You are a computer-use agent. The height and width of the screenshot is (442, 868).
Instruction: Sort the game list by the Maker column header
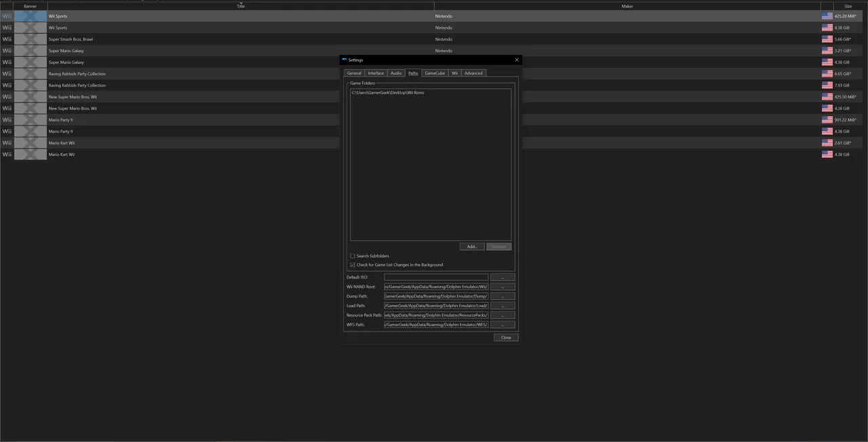(627, 6)
